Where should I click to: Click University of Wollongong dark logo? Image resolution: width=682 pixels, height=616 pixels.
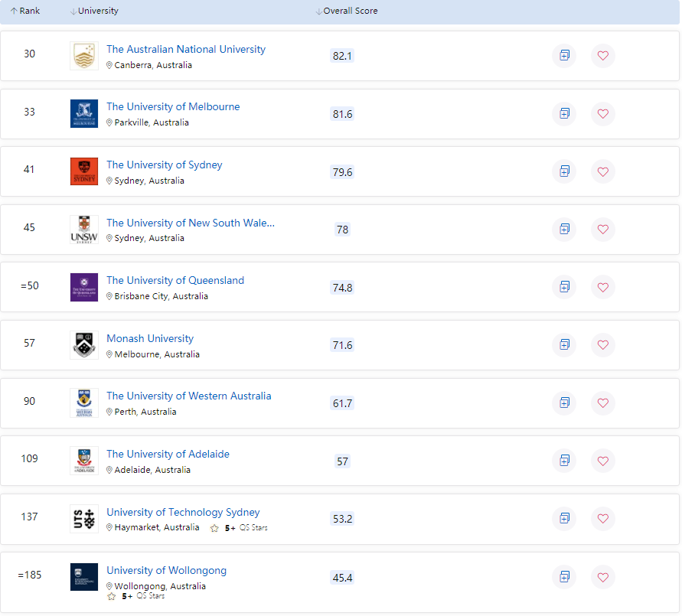coord(84,577)
